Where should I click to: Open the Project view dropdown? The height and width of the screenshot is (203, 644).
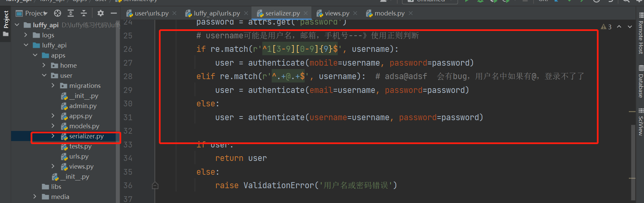pyautogui.click(x=32, y=13)
